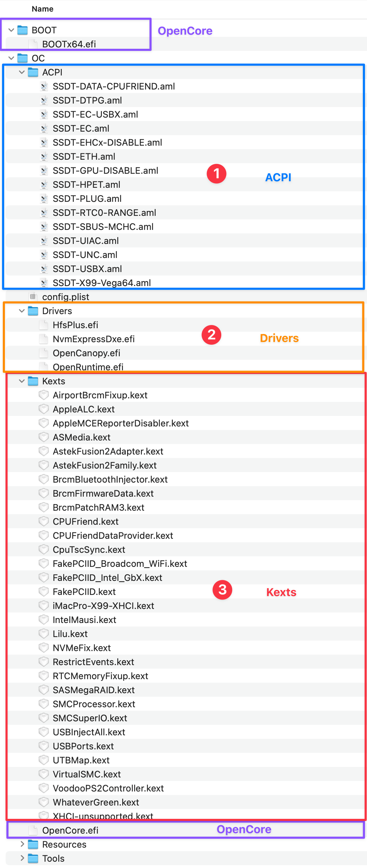Expand the Tools folder chevron
The image size is (367, 868).
click(x=22, y=859)
